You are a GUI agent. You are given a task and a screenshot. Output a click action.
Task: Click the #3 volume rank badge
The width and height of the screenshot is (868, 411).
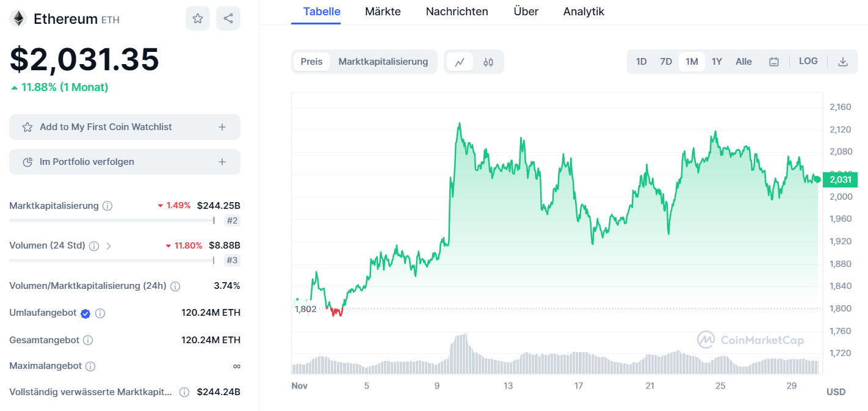pos(232,261)
